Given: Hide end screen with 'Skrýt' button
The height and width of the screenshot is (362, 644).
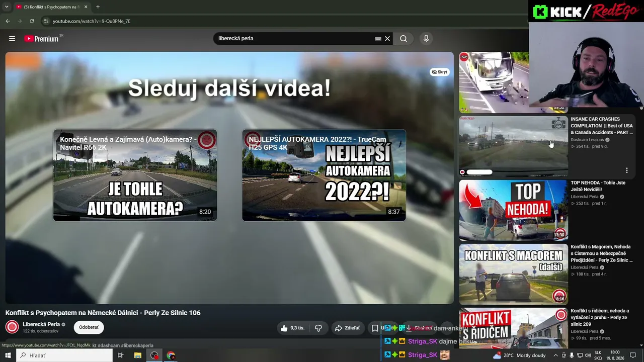Looking at the screenshot, I should coord(439,72).
